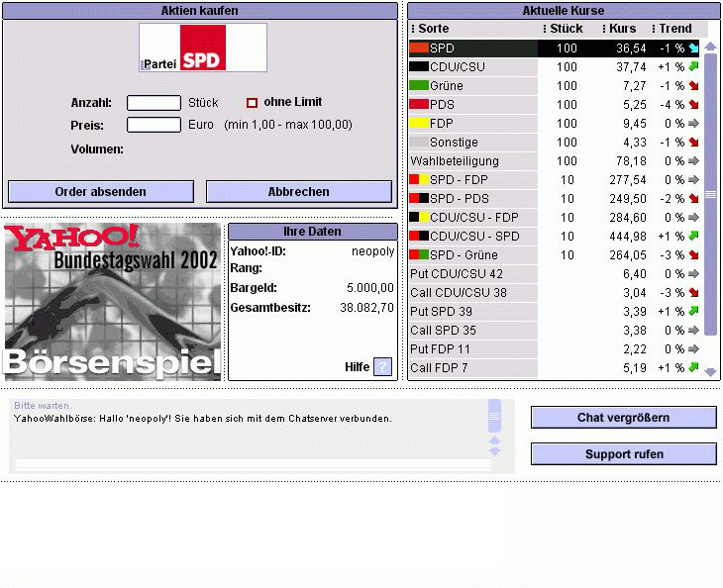This screenshot has height=588, width=723.
Task: Click the Kurse list scrollbar thumb
Action: point(710,194)
